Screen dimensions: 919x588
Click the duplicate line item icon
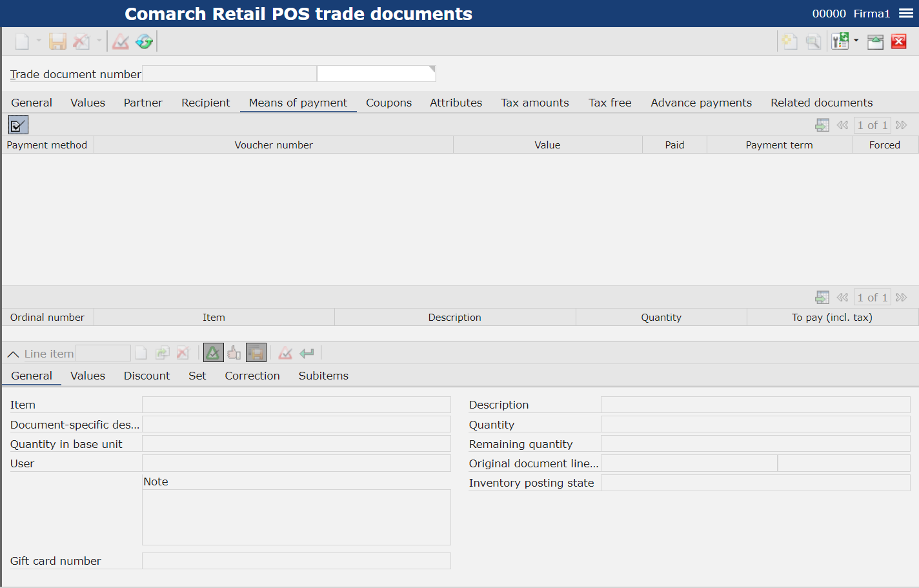tap(162, 353)
